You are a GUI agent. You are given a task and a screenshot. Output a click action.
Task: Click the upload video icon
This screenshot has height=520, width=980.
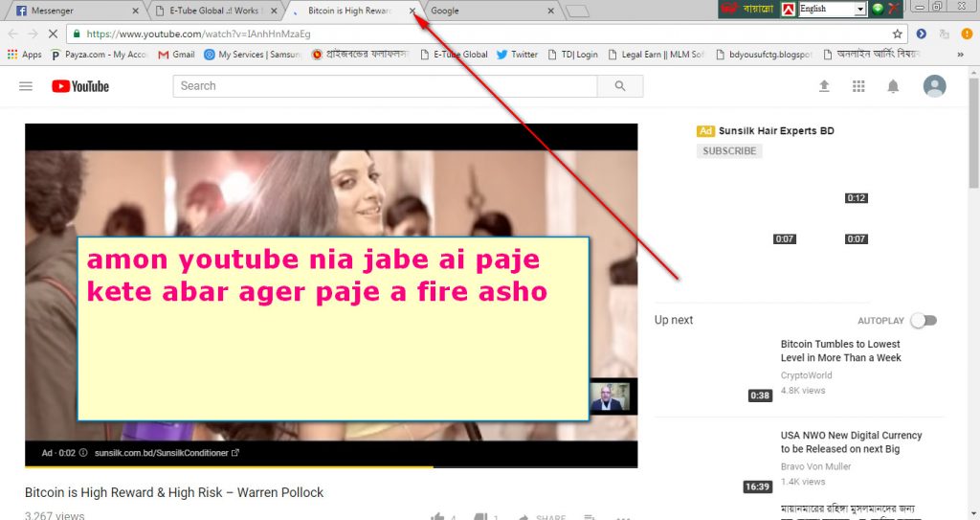(x=824, y=86)
